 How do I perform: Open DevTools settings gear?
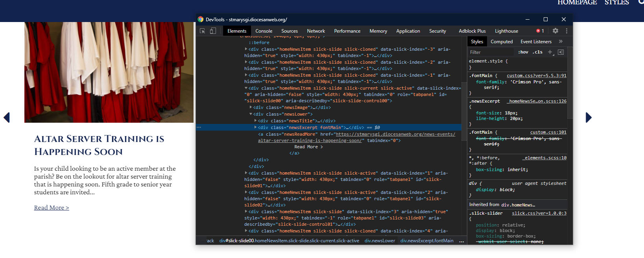(555, 31)
